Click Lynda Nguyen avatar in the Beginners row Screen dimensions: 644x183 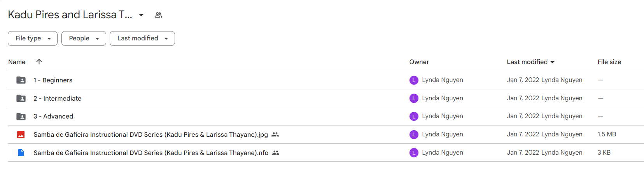click(414, 80)
